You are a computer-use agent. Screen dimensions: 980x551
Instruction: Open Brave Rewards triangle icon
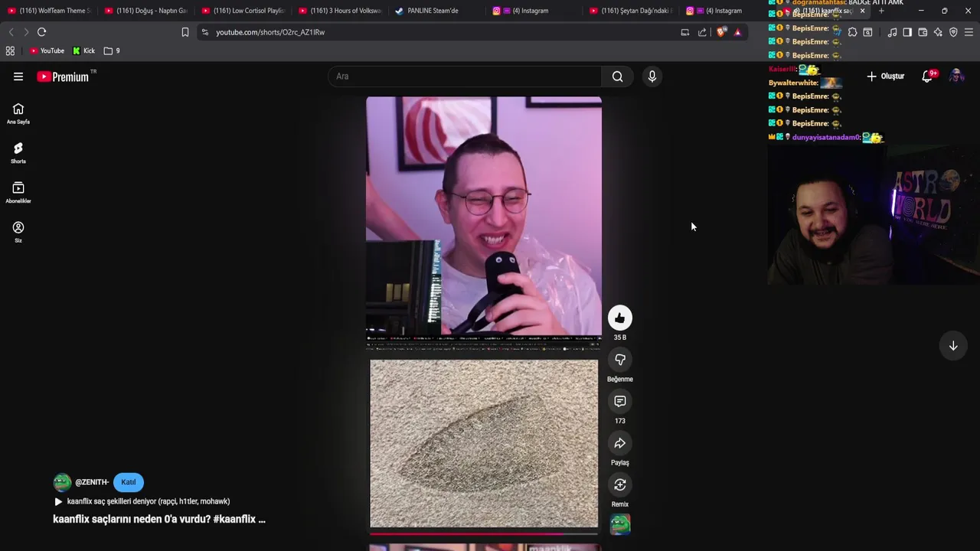(737, 32)
